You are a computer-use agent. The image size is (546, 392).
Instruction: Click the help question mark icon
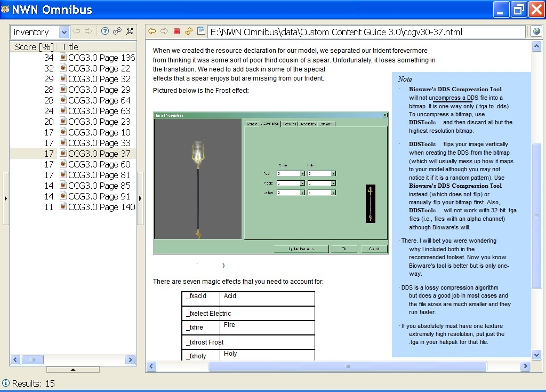(x=105, y=31)
